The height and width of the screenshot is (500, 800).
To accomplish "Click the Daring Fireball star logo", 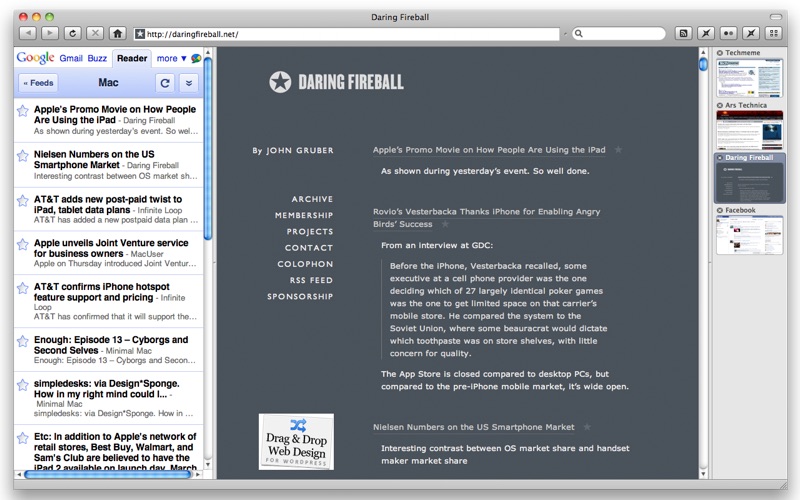I will tap(280, 82).
